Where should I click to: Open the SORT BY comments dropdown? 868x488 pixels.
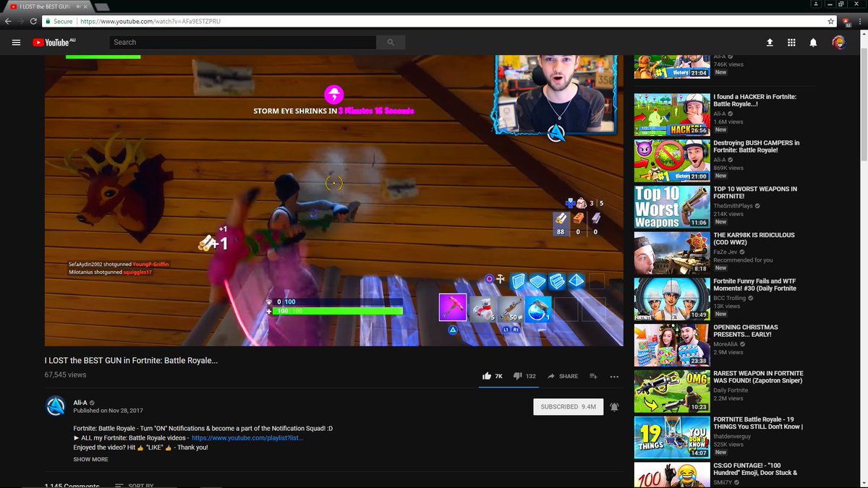(x=135, y=486)
